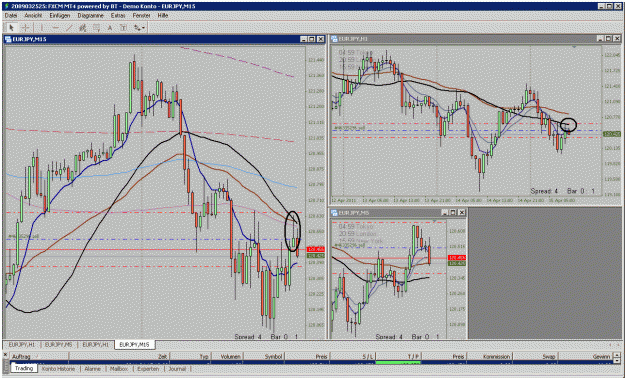This screenshot has height=378, width=625.
Task: Sort orders by Zeit column
Action: pos(119,356)
